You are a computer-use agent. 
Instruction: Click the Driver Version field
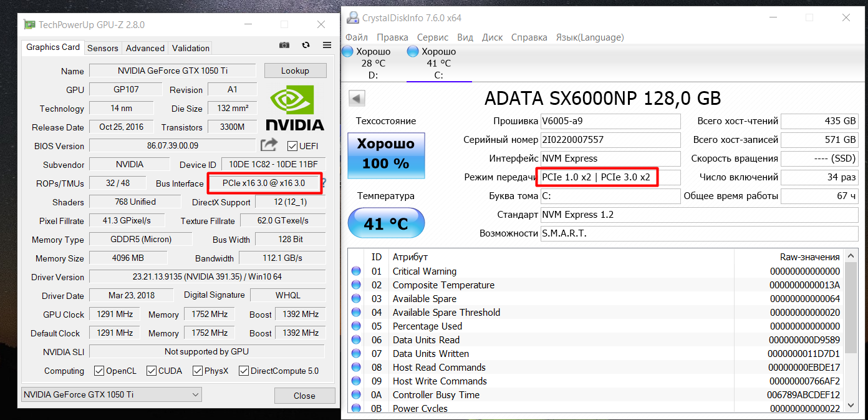point(207,276)
